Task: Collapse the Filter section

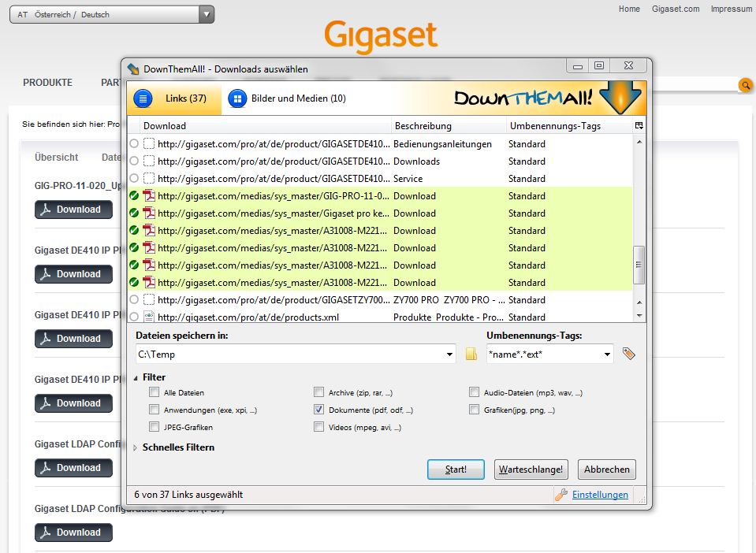Action: pos(136,377)
